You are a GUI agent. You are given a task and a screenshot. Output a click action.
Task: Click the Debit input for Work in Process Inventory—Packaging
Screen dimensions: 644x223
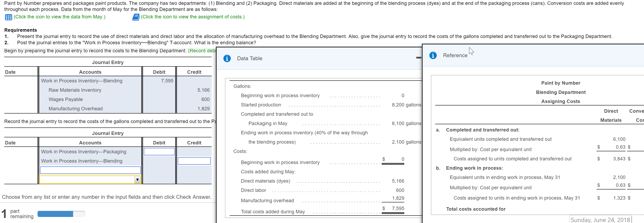tap(159, 151)
